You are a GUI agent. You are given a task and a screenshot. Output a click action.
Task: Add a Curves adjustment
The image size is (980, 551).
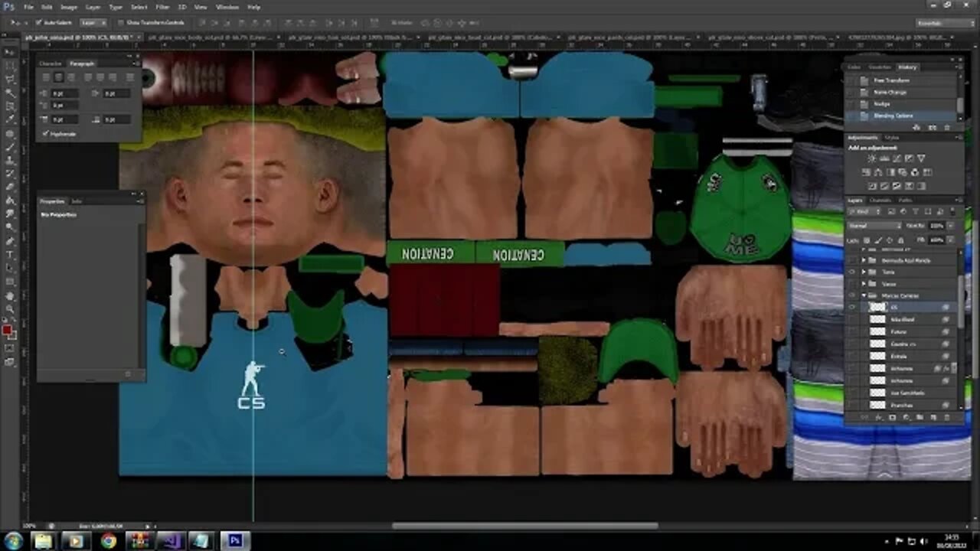pyautogui.click(x=896, y=158)
